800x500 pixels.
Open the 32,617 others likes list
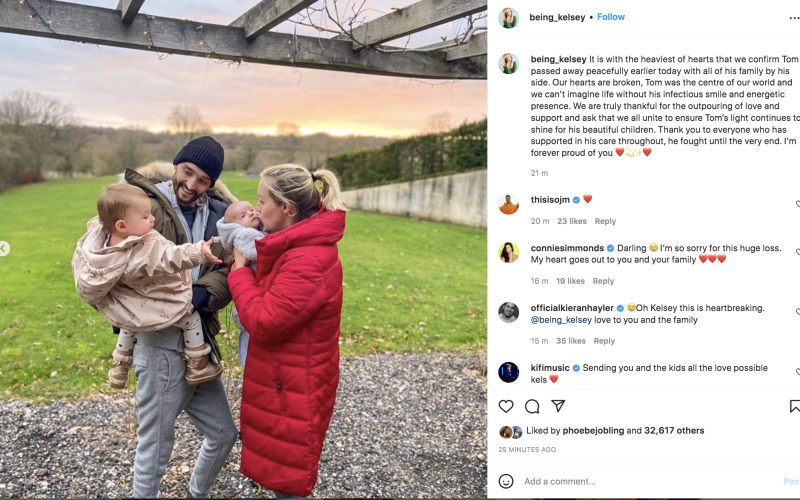coord(674,431)
